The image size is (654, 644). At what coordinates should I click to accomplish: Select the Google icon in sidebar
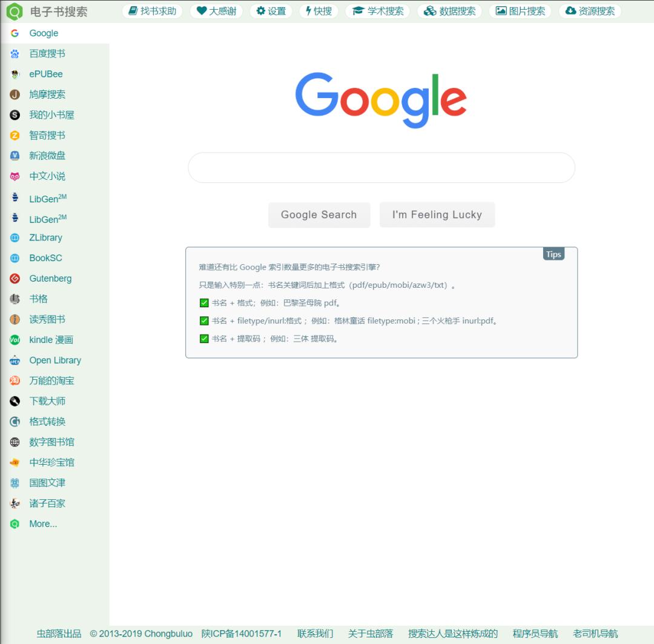point(15,33)
